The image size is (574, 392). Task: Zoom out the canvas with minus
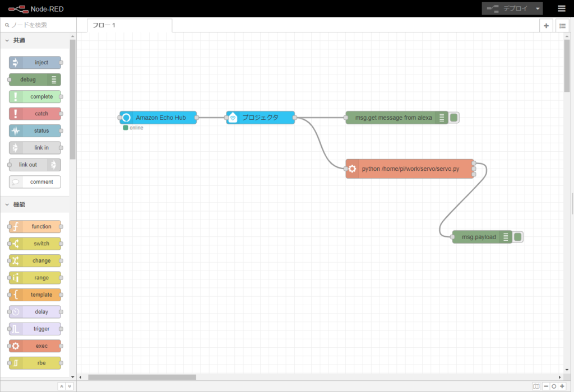pos(547,386)
